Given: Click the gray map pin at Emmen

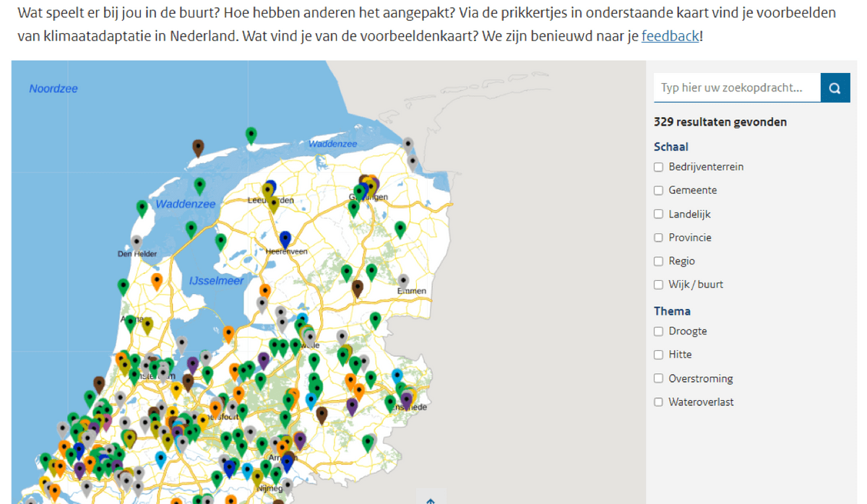Looking at the screenshot, I should pyautogui.click(x=403, y=281).
